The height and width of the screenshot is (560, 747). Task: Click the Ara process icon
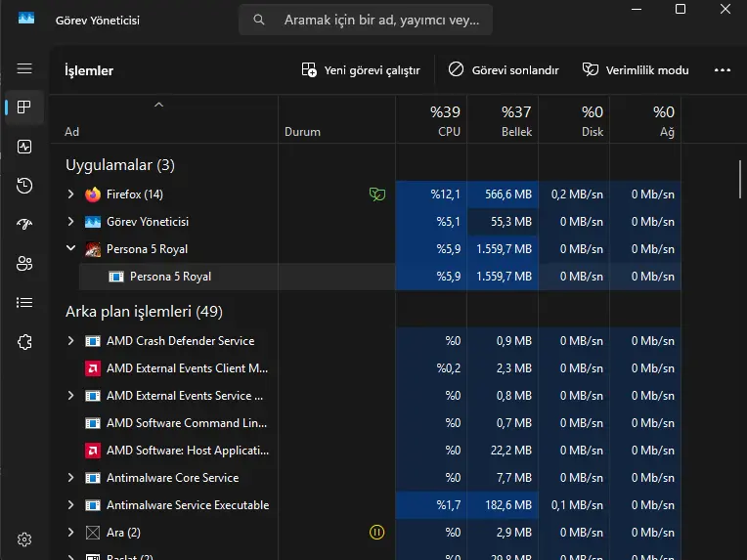coord(93,533)
